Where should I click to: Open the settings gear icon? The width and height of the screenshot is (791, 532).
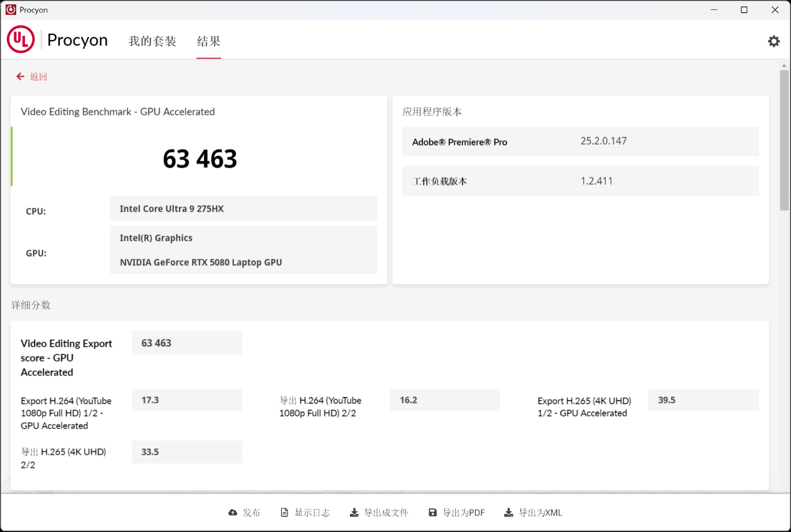[774, 41]
